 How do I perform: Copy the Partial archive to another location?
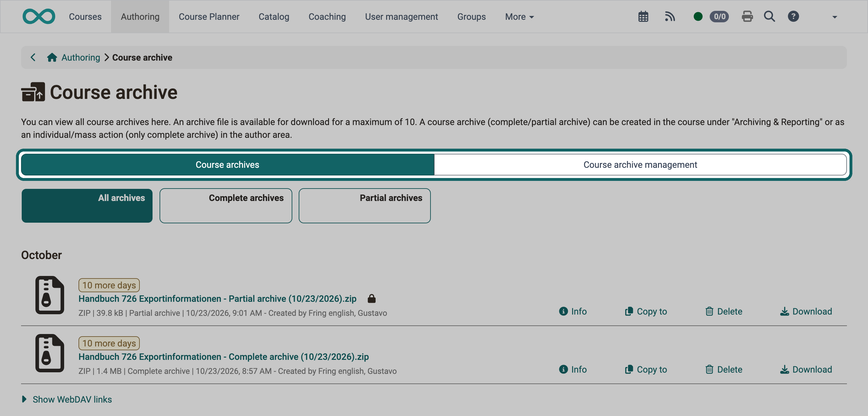click(x=646, y=311)
